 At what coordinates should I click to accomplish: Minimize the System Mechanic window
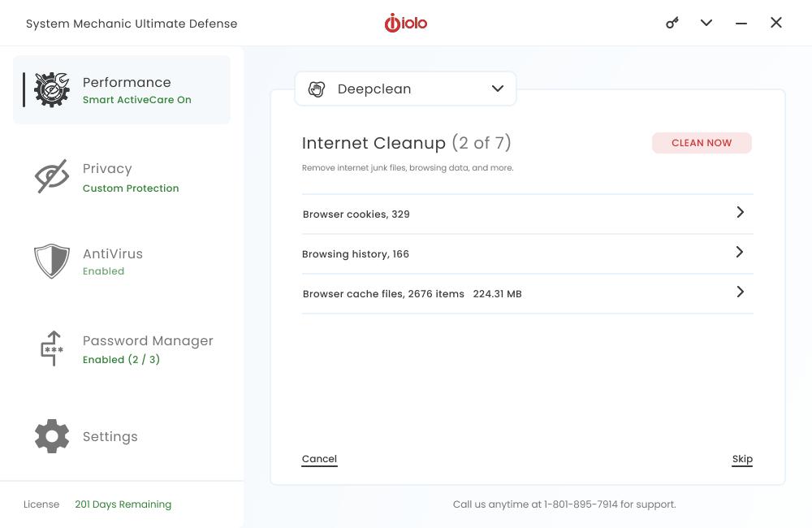click(x=741, y=24)
